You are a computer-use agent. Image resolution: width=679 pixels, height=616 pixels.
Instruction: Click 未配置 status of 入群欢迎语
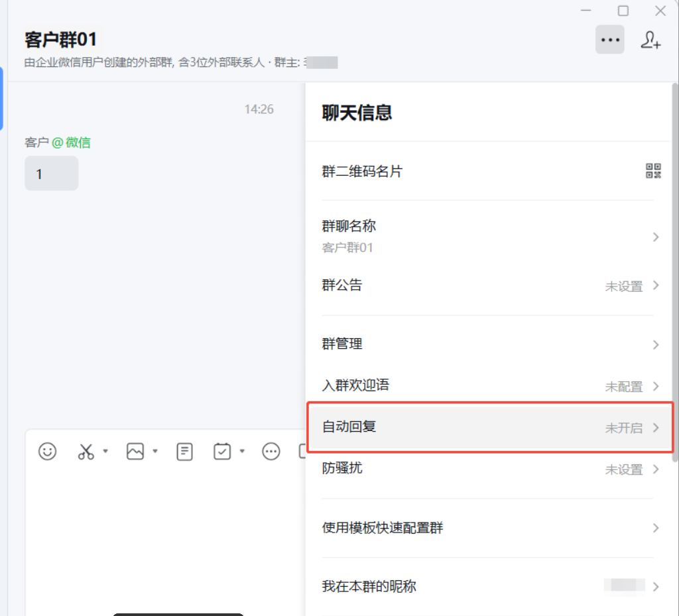pos(623,387)
